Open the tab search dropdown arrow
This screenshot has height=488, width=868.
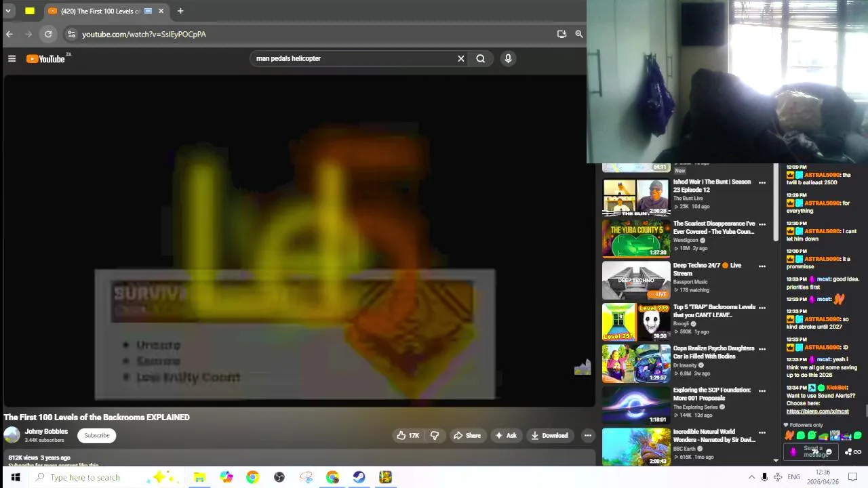[x=8, y=11]
